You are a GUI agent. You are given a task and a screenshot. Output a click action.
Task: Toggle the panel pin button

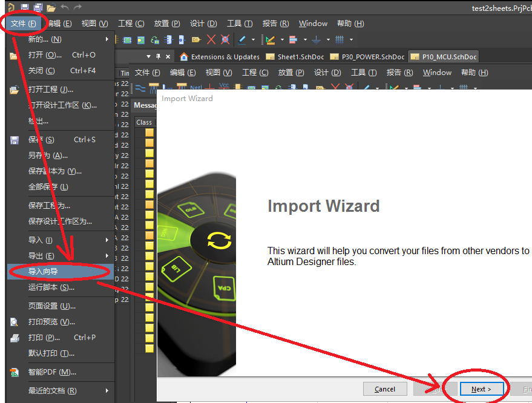(158, 56)
